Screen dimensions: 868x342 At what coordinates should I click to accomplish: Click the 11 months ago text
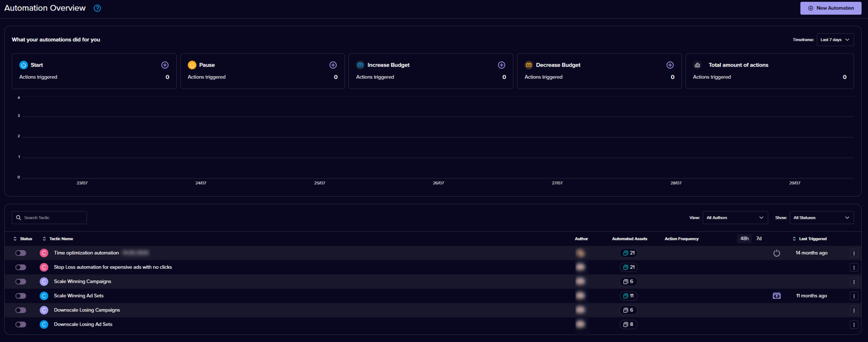811,296
